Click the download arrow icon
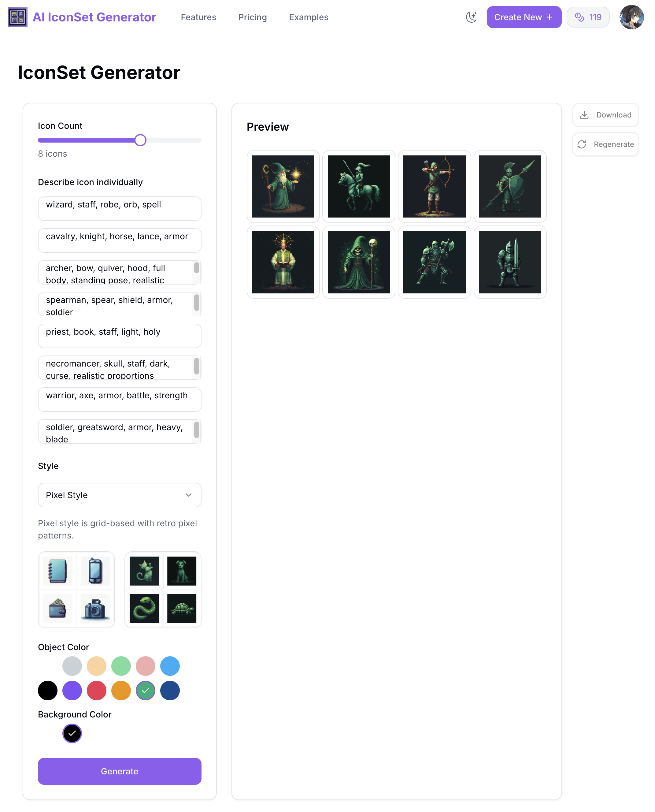This screenshot has width=655, height=812. [x=584, y=115]
